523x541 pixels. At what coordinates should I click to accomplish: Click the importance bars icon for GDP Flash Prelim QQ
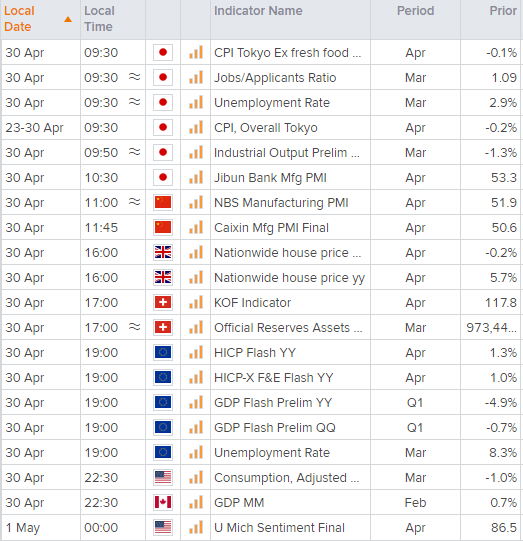pos(196,427)
